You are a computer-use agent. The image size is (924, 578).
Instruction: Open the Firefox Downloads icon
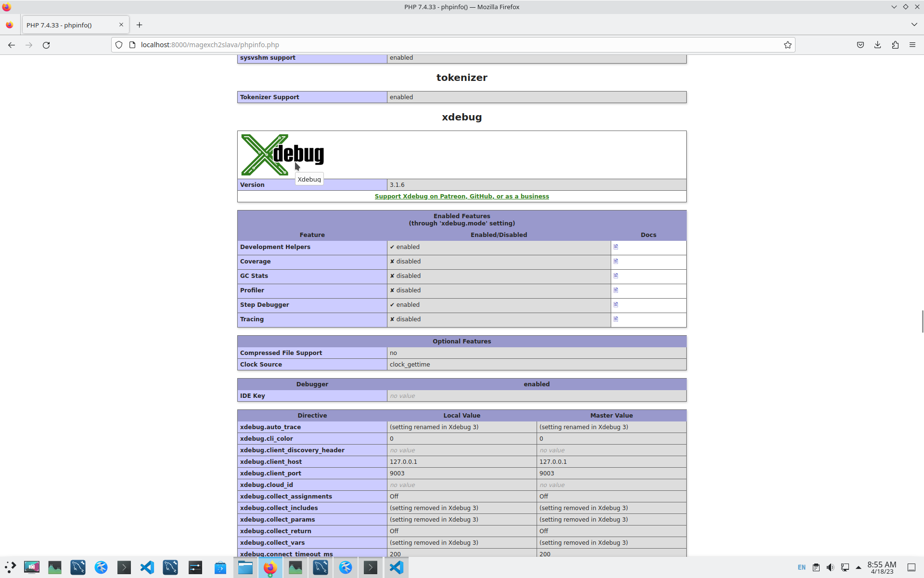[x=877, y=45]
